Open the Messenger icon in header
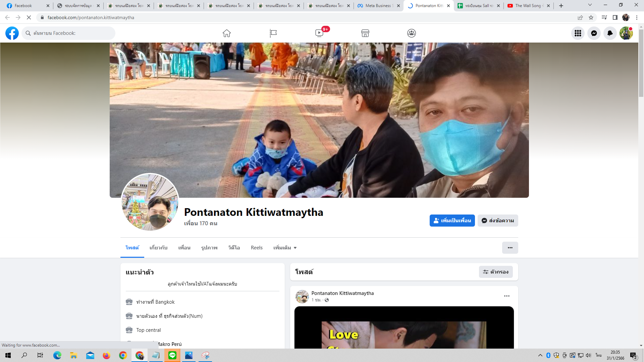Image resolution: width=644 pixels, height=362 pixels. tap(594, 33)
